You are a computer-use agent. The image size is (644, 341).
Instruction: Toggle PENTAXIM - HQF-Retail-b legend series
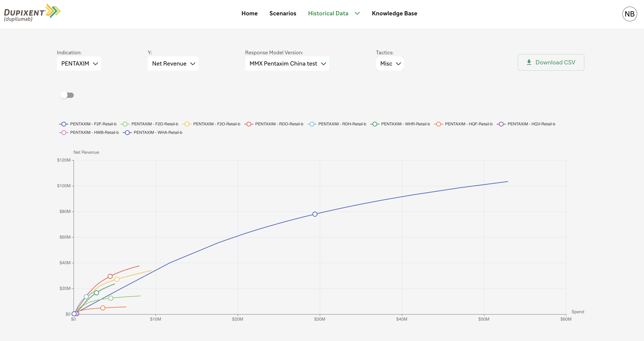(x=463, y=124)
